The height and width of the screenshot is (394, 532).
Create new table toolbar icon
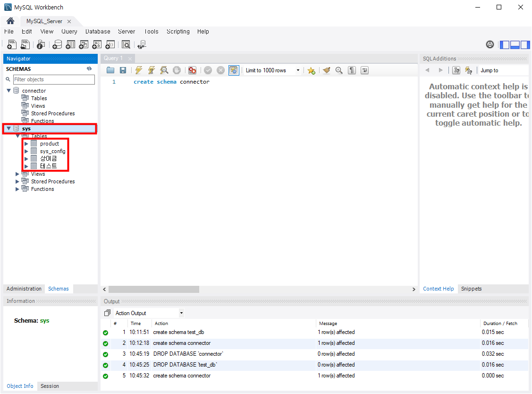coord(71,44)
